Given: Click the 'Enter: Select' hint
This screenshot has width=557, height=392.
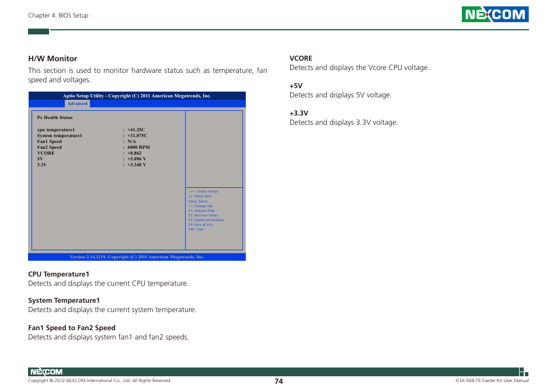Looking at the screenshot, I should [x=198, y=201].
